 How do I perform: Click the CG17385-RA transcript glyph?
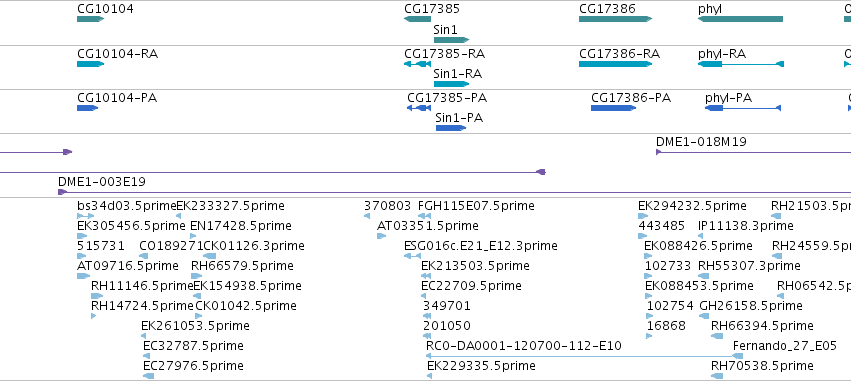(417, 64)
